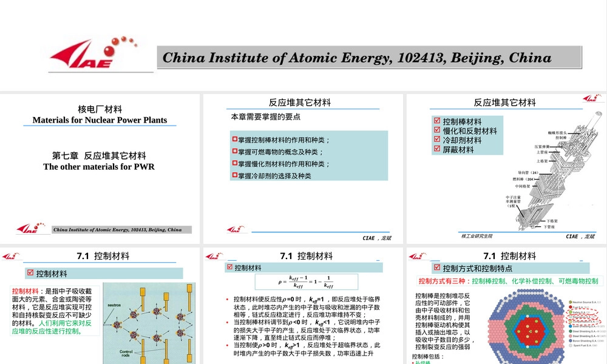Image resolution: width=607 pixels, height=364 pixels.
Task: Click the CIAE logo on the 控制方式和控制特点 slide
Action: [x=418, y=255]
